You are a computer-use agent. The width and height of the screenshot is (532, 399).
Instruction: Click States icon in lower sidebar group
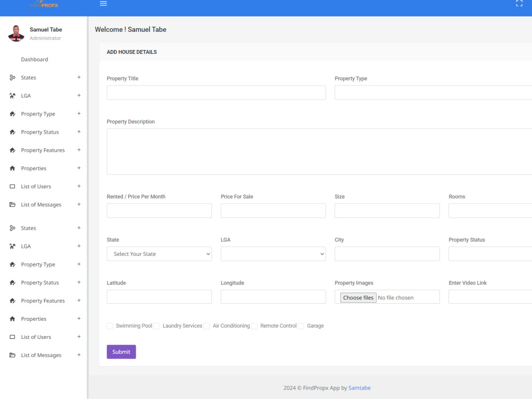(13, 228)
